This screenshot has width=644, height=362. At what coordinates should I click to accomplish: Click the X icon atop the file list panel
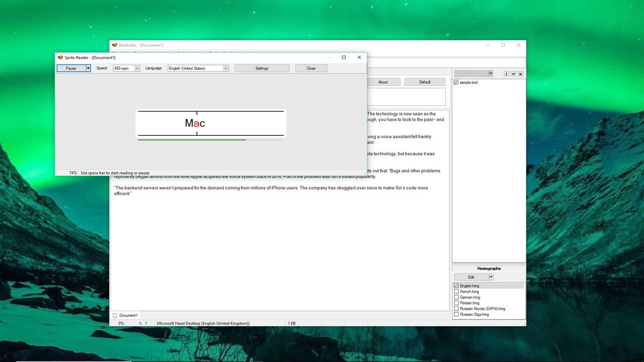520,73
